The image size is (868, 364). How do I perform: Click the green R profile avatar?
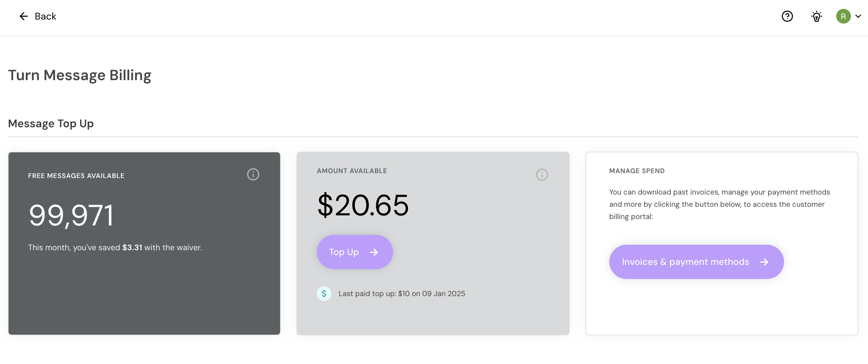pyautogui.click(x=843, y=16)
